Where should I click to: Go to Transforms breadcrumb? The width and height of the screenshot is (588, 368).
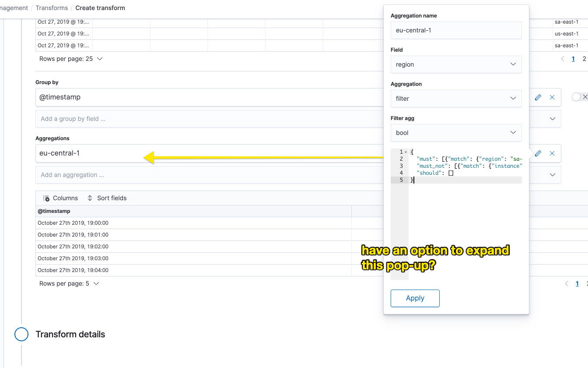pyautogui.click(x=52, y=8)
